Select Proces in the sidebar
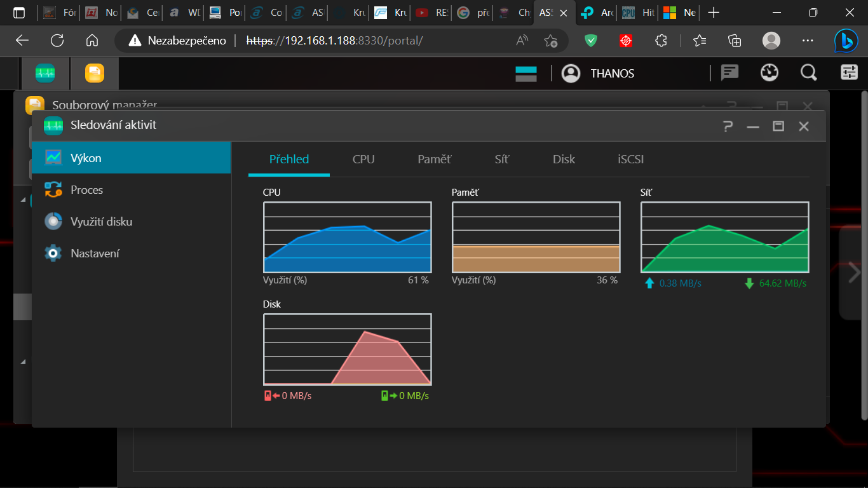 click(86, 190)
